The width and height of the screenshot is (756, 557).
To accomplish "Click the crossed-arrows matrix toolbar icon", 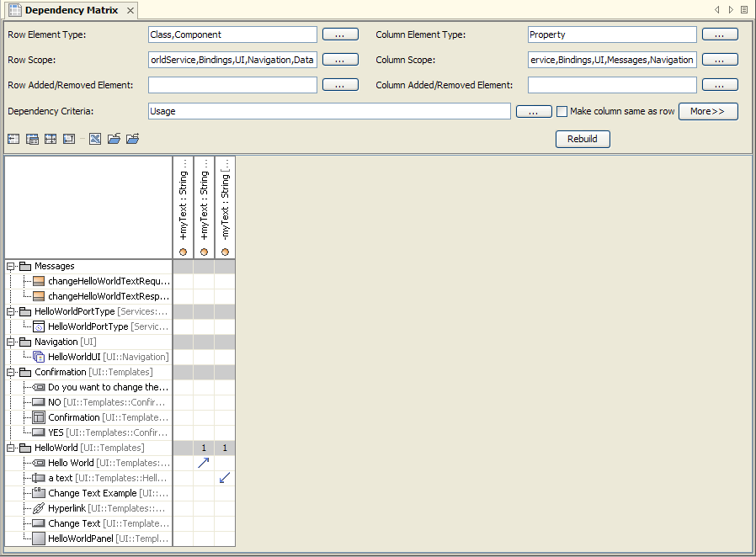I will pyautogui.click(x=95, y=139).
